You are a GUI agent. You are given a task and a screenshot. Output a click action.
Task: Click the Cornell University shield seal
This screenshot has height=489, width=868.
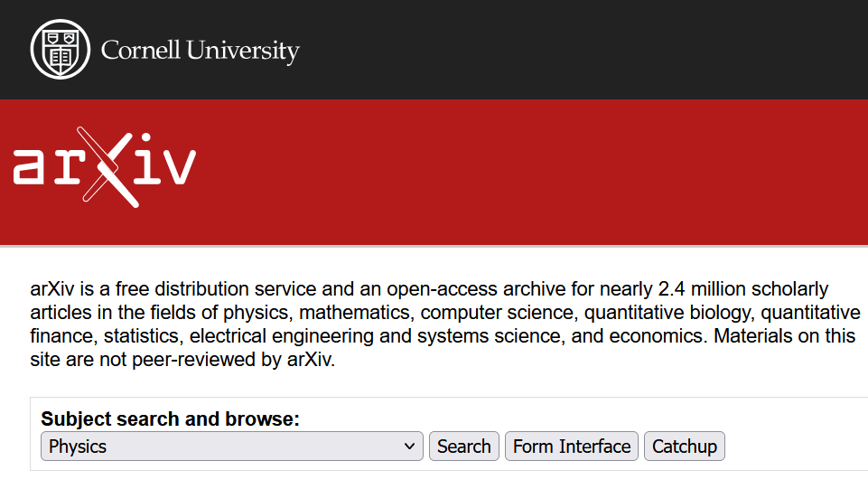coord(61,50)
